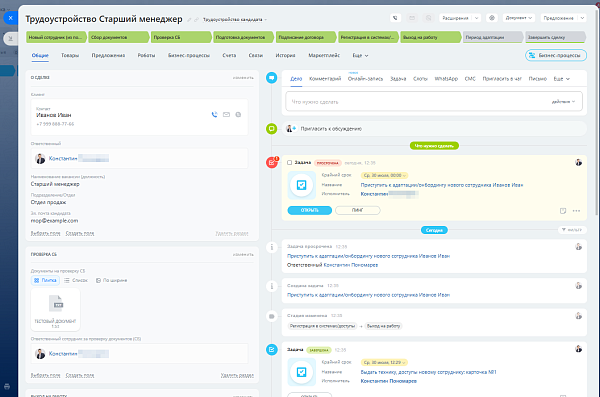
Task: Switch documents view to Список
Action: click(x=76, y=280)
